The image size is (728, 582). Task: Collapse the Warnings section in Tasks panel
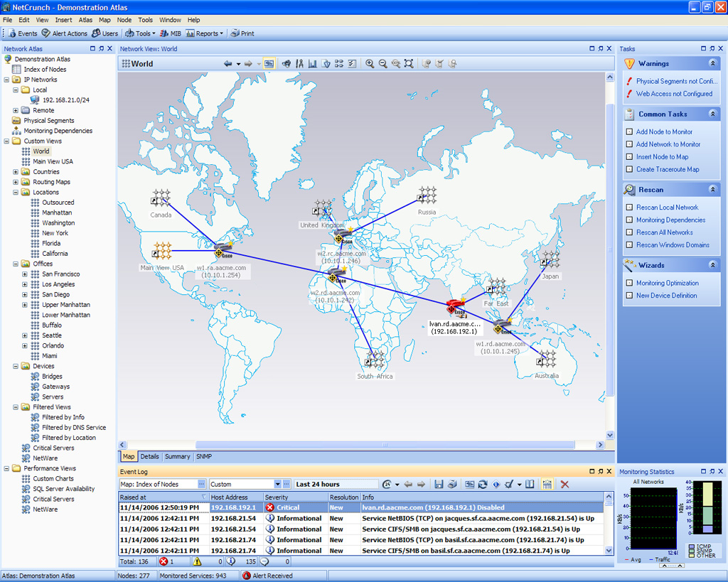(x=712, y=64)
